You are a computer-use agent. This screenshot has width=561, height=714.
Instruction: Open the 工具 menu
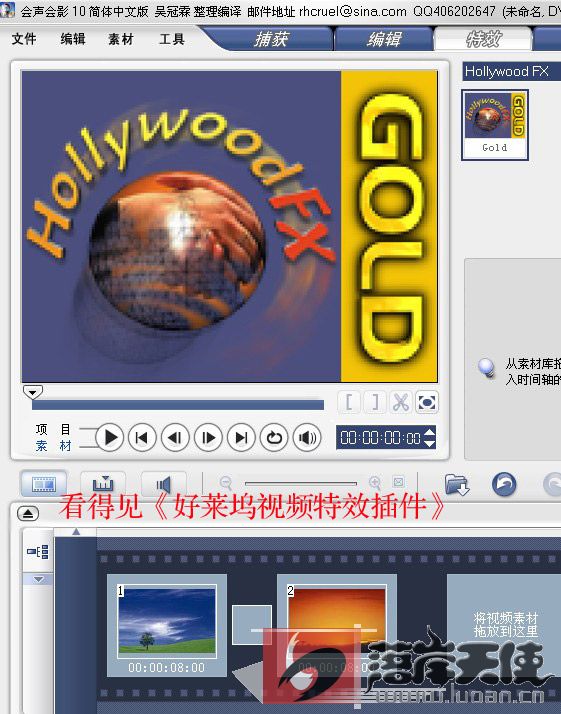pos(172,39)
